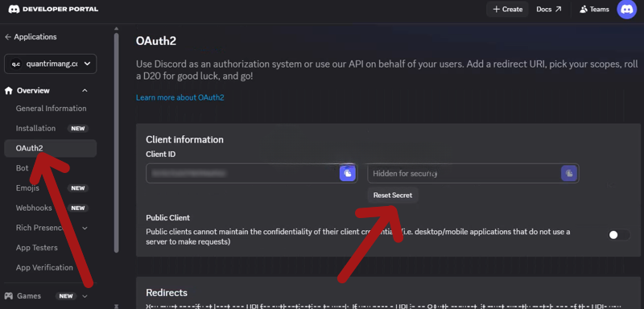Open the quantrimang application dropdown
Screen dimensions: 644x309
pos(51,64)
